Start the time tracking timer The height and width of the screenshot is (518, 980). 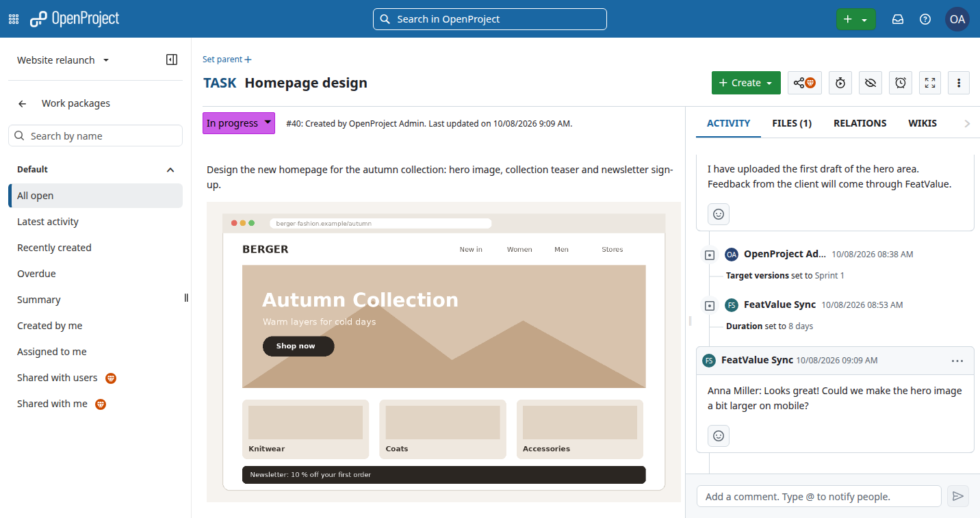(x=840, y=83)
